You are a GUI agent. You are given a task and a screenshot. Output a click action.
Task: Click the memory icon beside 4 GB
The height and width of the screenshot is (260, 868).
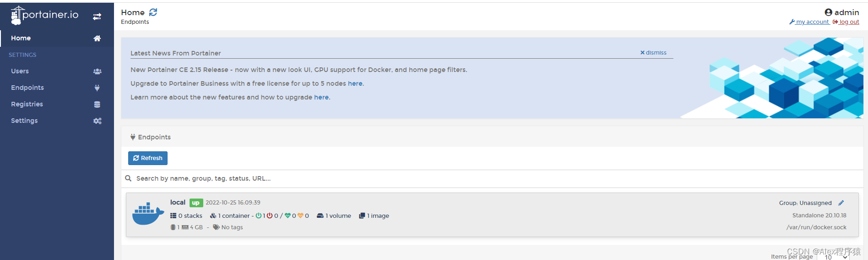click(x=185, y=227)
